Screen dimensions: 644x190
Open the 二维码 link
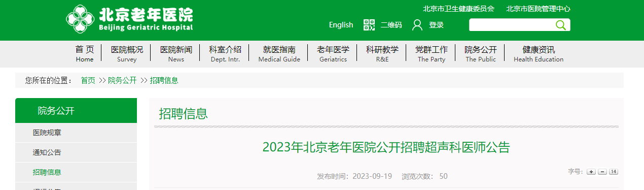click(391, 25)
